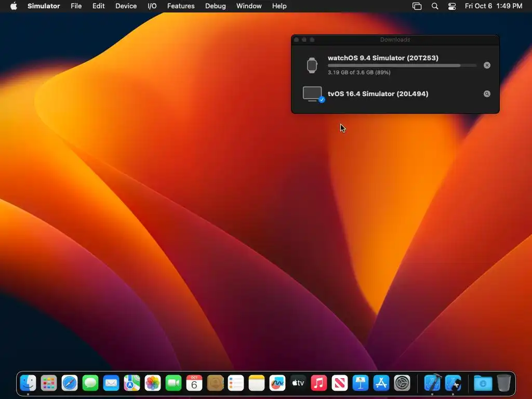Open Reminders from the Dock
This screenshot has height=399, width=532.
[x=236, y=383]
